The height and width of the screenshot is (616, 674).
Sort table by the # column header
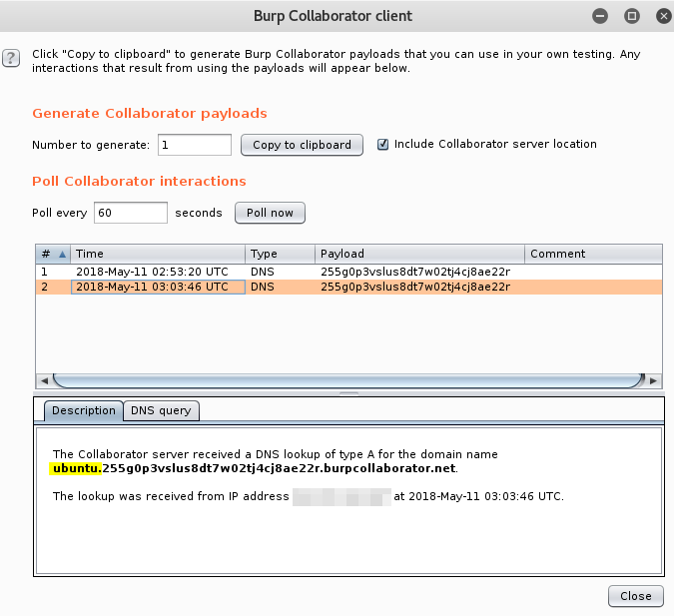(x=53, y=254)
